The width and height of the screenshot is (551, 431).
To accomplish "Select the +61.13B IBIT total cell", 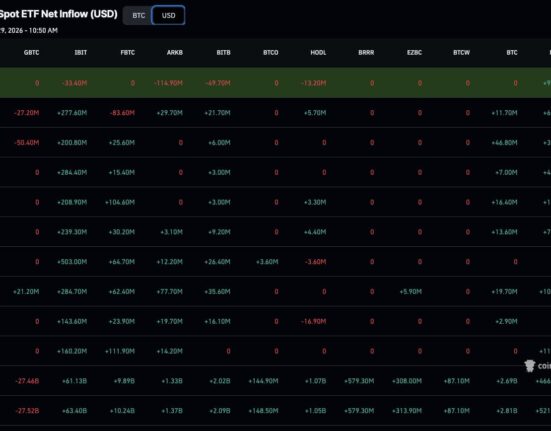I will 74,381.
